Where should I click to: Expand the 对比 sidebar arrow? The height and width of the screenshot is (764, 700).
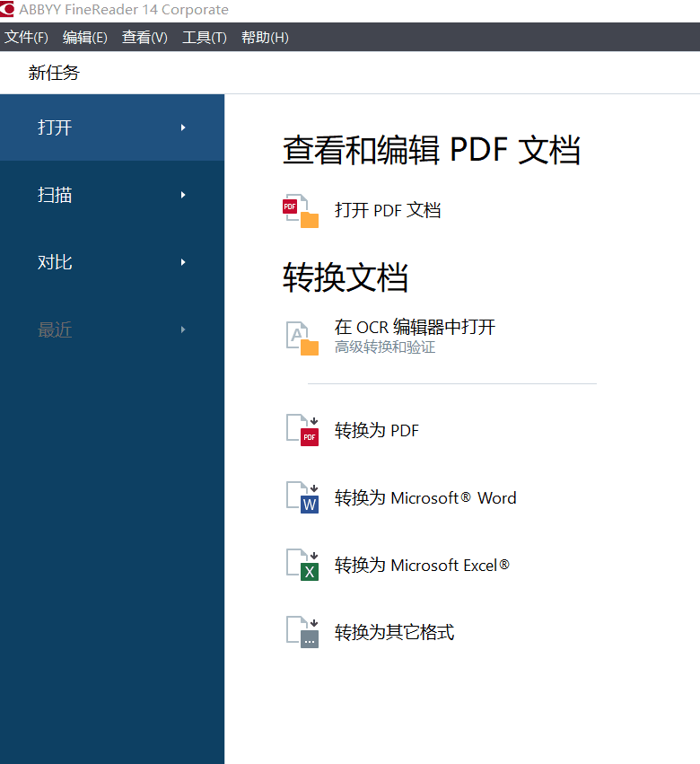pos(183,262)
